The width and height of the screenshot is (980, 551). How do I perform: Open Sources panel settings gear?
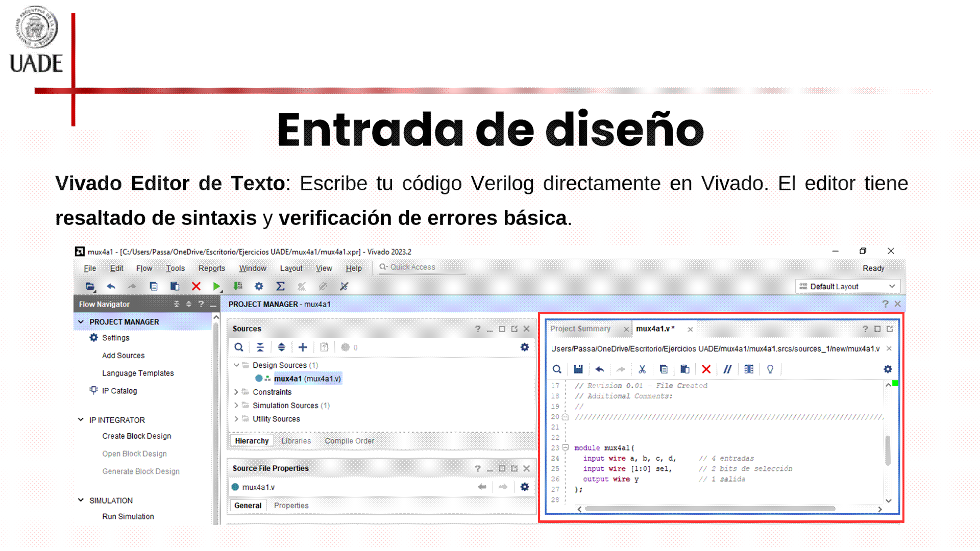[524, 347]
